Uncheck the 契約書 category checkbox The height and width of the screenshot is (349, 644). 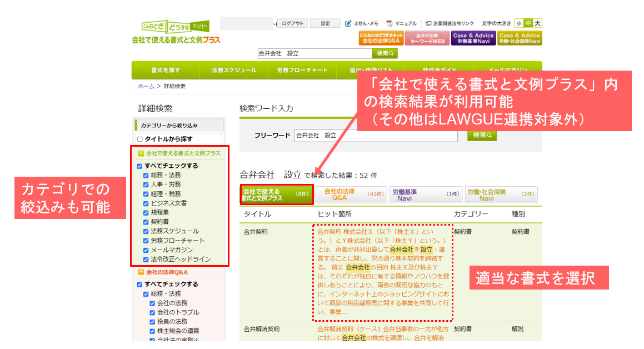tap(147, 222)
